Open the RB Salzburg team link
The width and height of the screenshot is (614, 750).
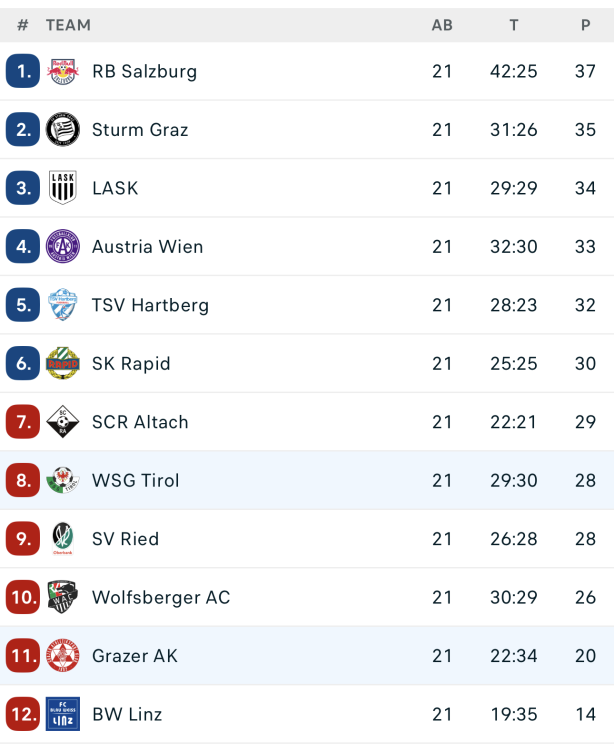point(144,71)
